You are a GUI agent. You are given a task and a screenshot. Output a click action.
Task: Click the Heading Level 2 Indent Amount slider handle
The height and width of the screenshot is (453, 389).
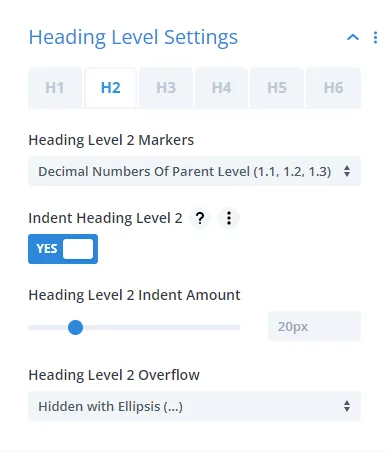point(75,327)
